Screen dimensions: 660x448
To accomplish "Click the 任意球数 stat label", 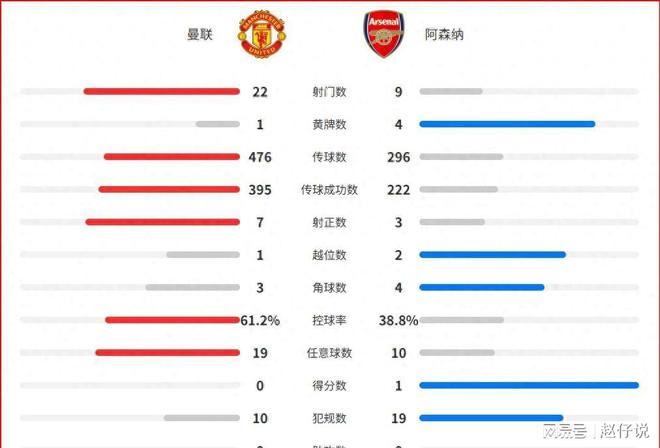I will 329,353.
